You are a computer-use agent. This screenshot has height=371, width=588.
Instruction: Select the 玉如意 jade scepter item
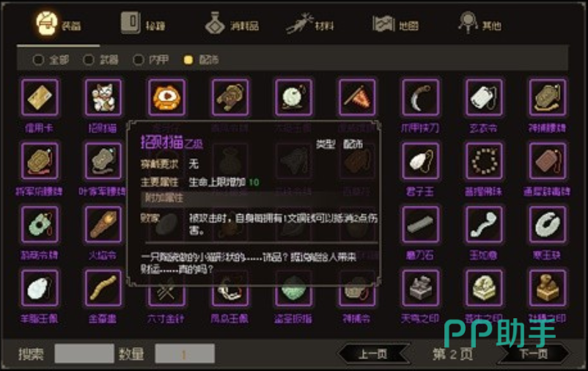click(x=484, y=224)
